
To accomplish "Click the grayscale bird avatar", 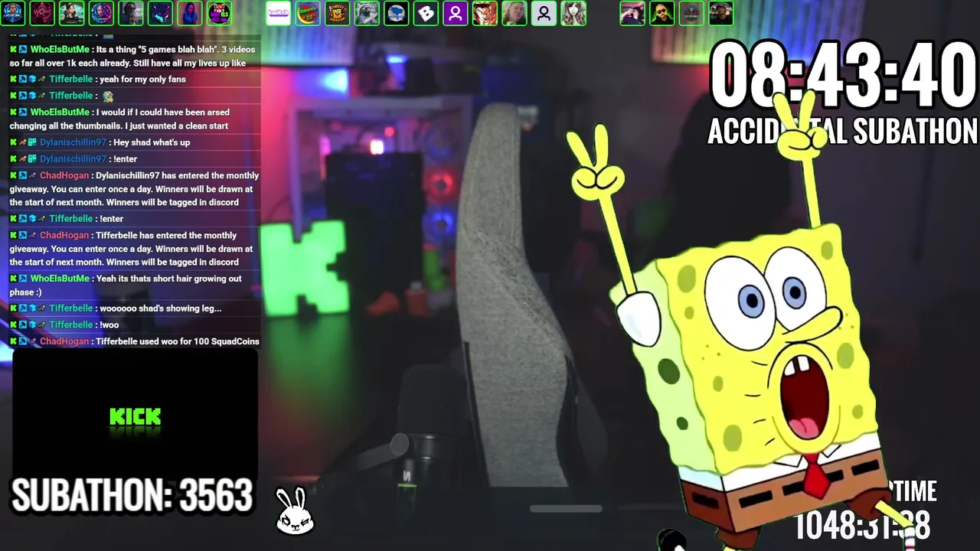I will pyautogui.click(x=367, y=13).
